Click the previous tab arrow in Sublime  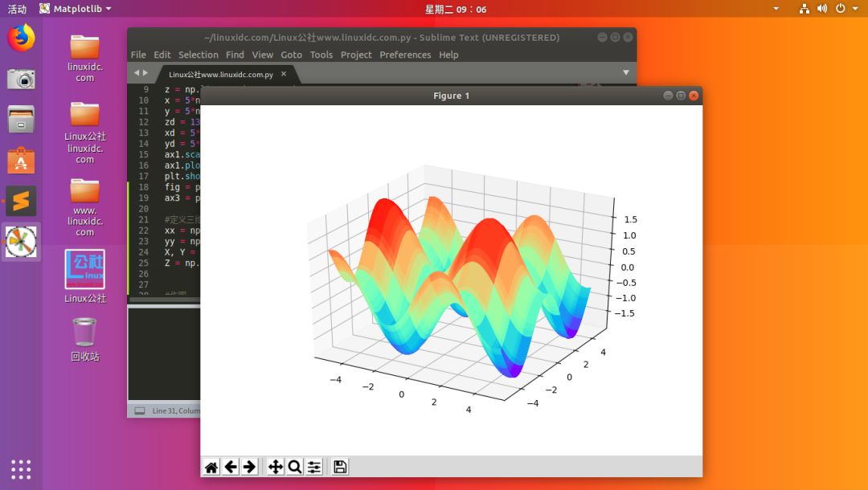tap(136, 72)
